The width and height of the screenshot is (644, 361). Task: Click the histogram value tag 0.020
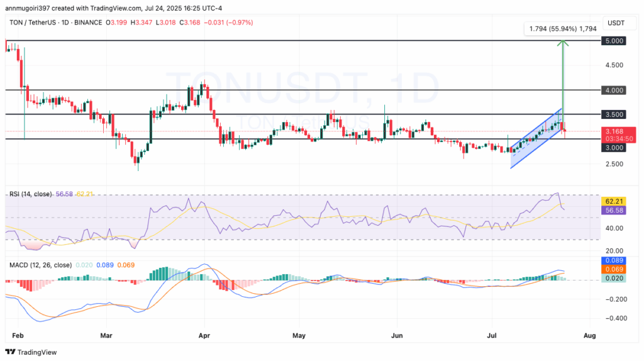coord(614,279)
